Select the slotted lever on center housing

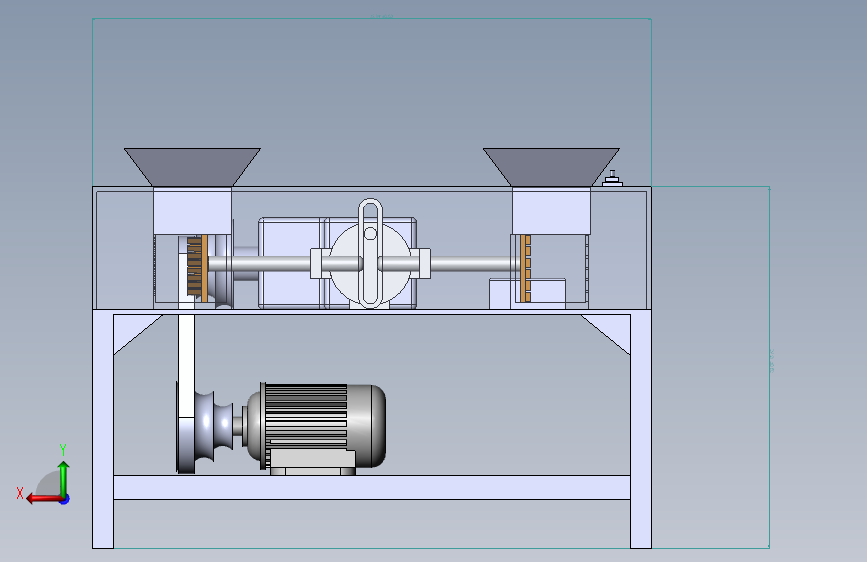click(x=370, y=253)
